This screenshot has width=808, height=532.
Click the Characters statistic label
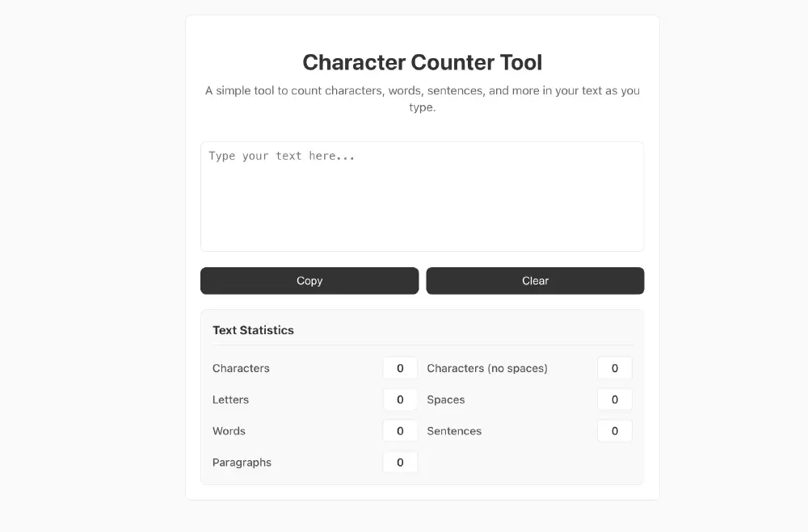pos(241,368)
